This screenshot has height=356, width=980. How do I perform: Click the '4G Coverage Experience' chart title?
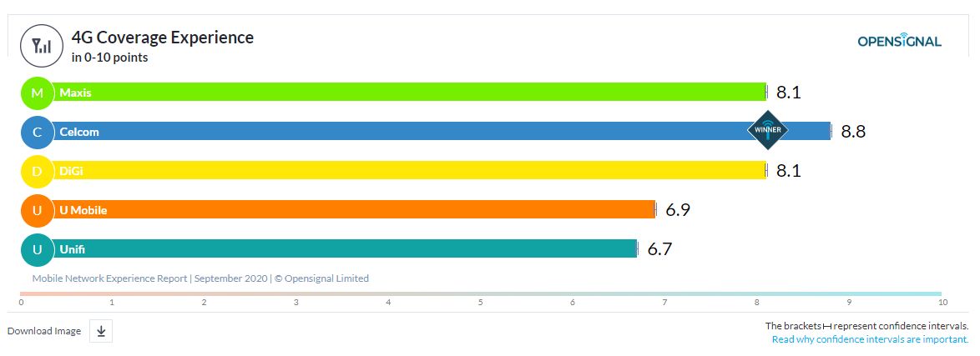(163, 38)
